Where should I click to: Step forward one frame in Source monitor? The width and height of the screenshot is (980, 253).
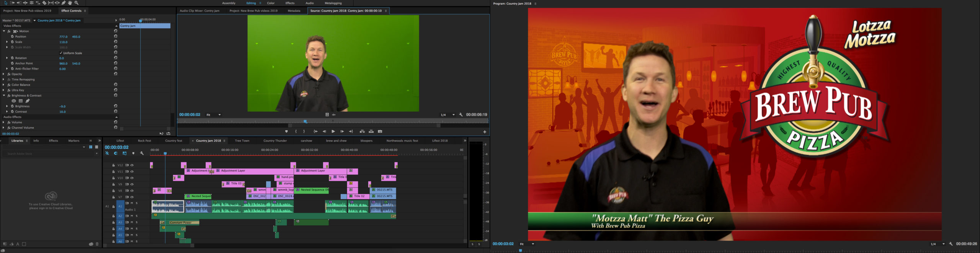click(x=342, y=131)
